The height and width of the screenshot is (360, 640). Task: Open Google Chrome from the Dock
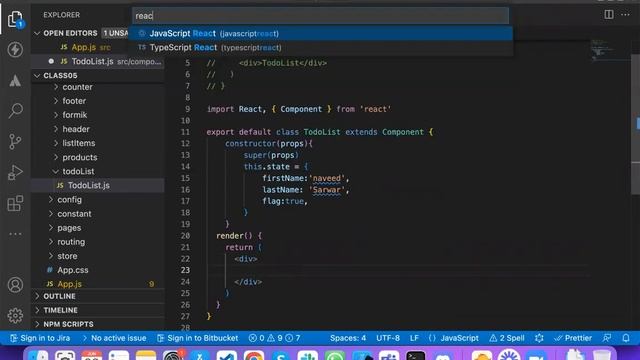click(253, 356)
